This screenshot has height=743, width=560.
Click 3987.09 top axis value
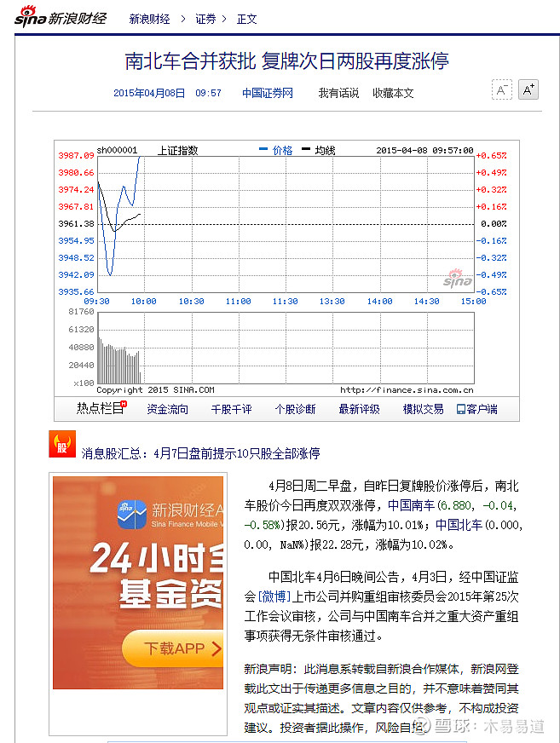[x=76, y=155]
